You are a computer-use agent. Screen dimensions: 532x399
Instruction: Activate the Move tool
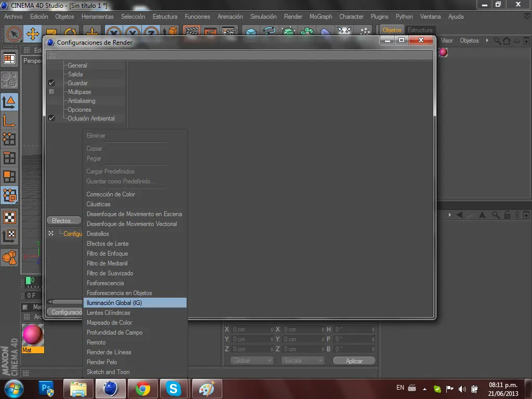(x=33, y=34)
